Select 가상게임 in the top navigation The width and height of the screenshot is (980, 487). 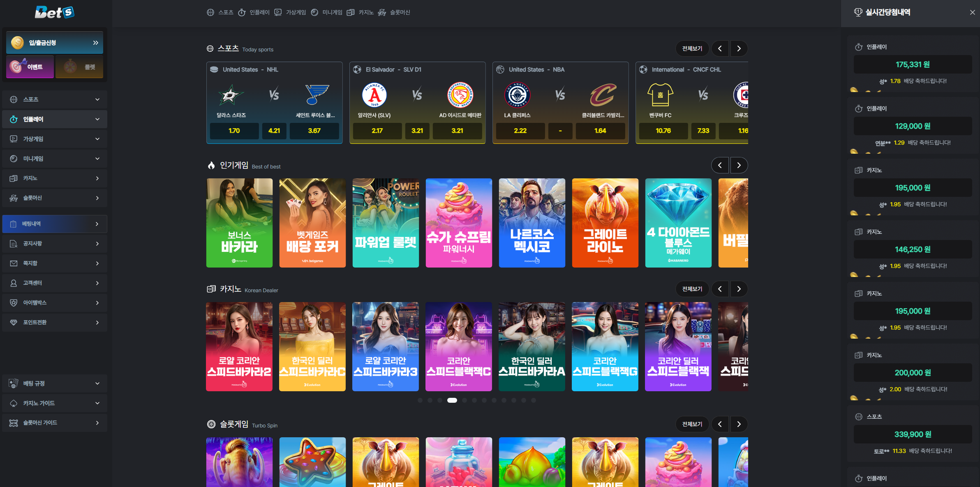(x=291, y=12)
